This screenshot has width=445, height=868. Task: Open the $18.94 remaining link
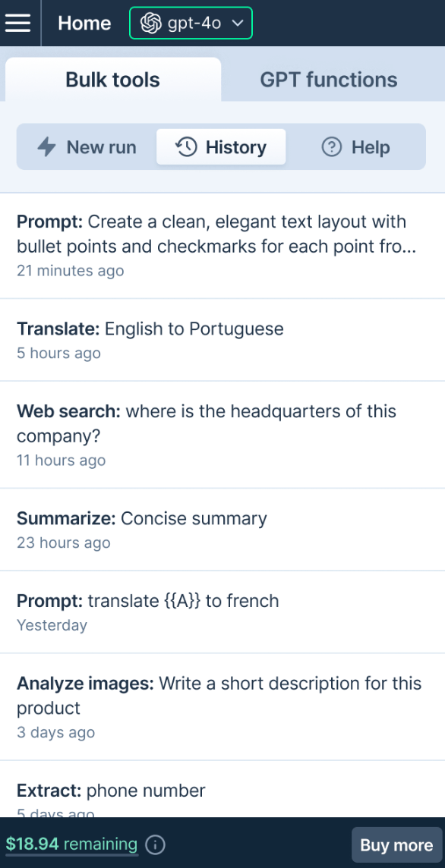(x=71, y=844)
